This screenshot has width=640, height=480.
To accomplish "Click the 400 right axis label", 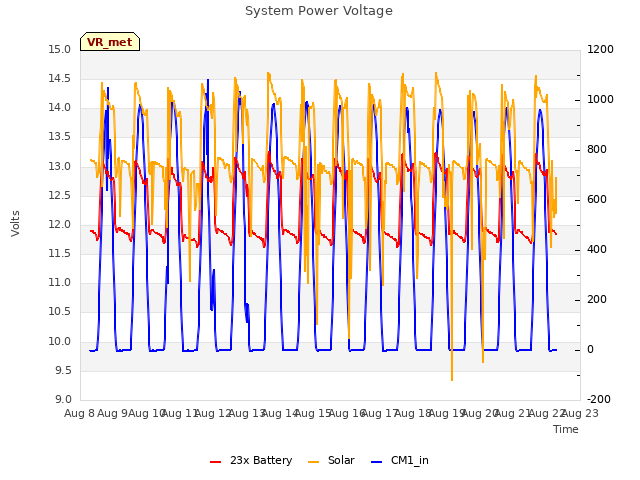I will 597,250.
